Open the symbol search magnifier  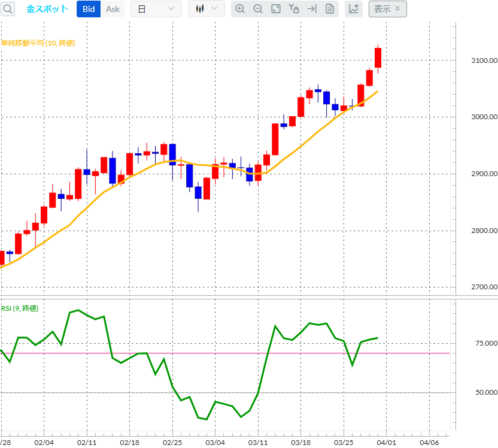point(8,9)
